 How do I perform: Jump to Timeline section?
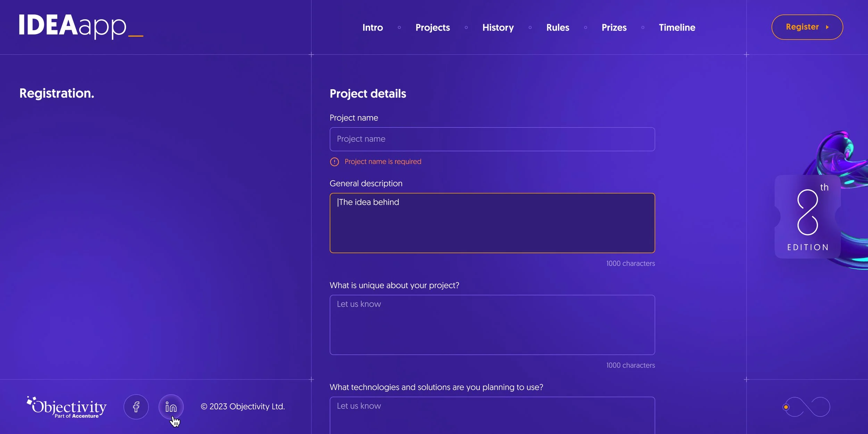677,27
